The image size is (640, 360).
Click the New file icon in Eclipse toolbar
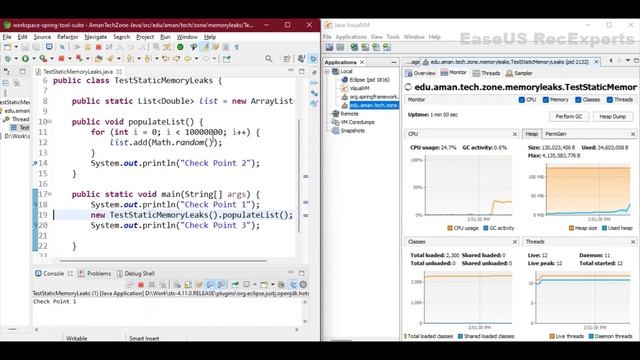(7, 47)
